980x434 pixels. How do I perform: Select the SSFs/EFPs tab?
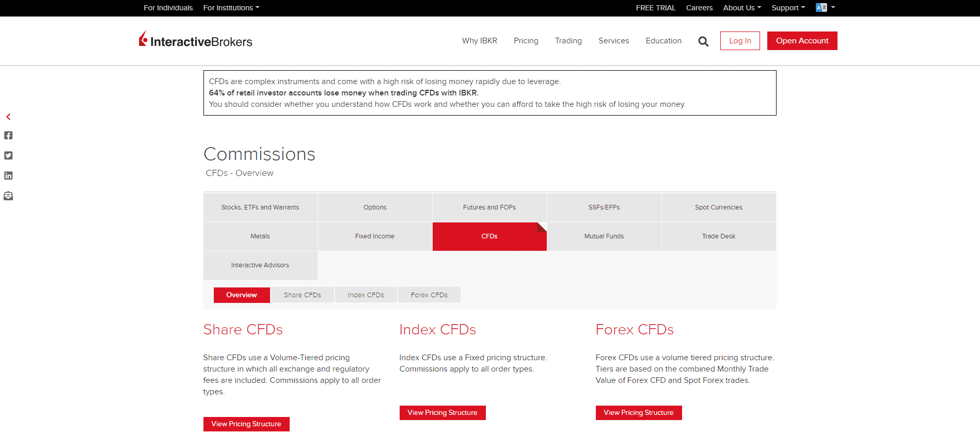coord(604,207)
